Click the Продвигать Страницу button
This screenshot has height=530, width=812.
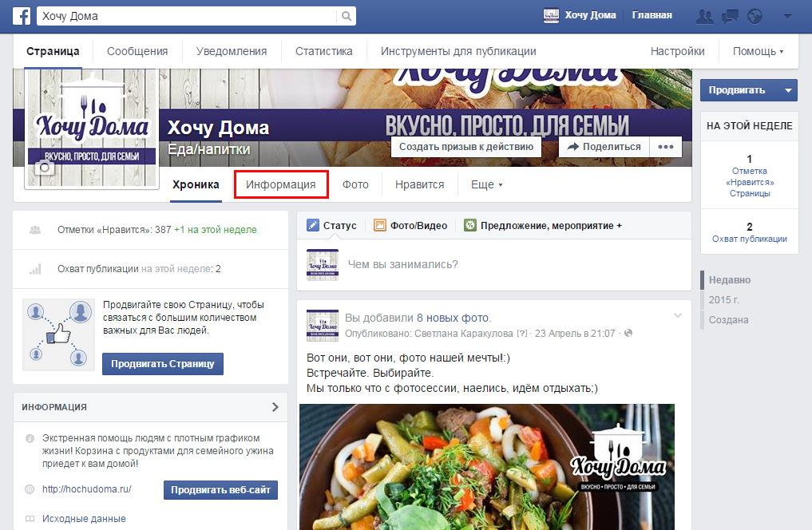click(163, 364)
